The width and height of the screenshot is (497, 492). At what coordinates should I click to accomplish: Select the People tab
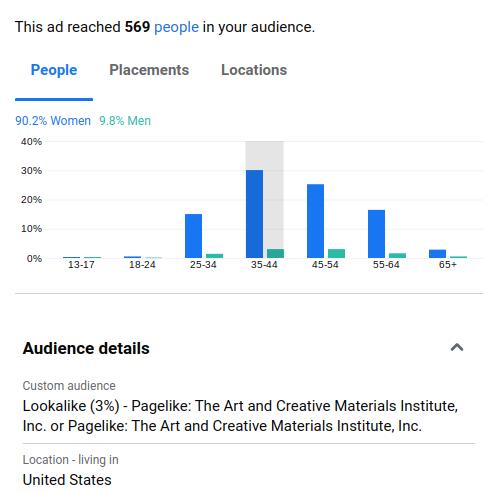click(54, 70)
